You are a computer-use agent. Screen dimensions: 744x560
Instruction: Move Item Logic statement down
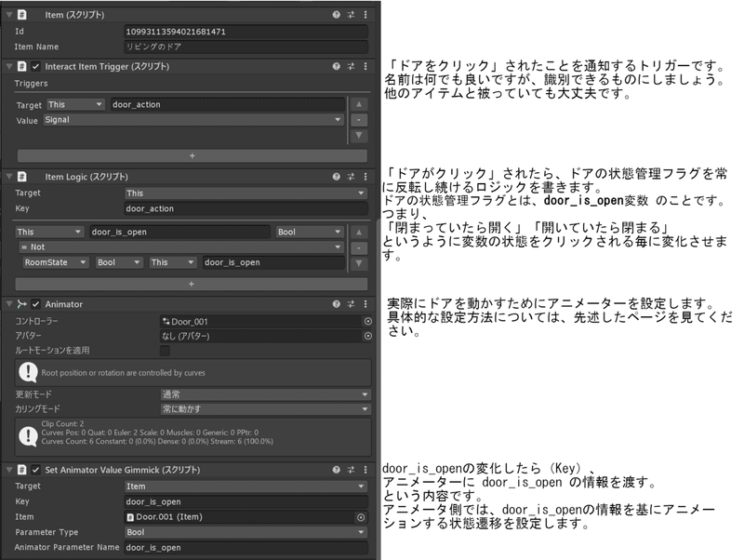click(x=359, y=263)
